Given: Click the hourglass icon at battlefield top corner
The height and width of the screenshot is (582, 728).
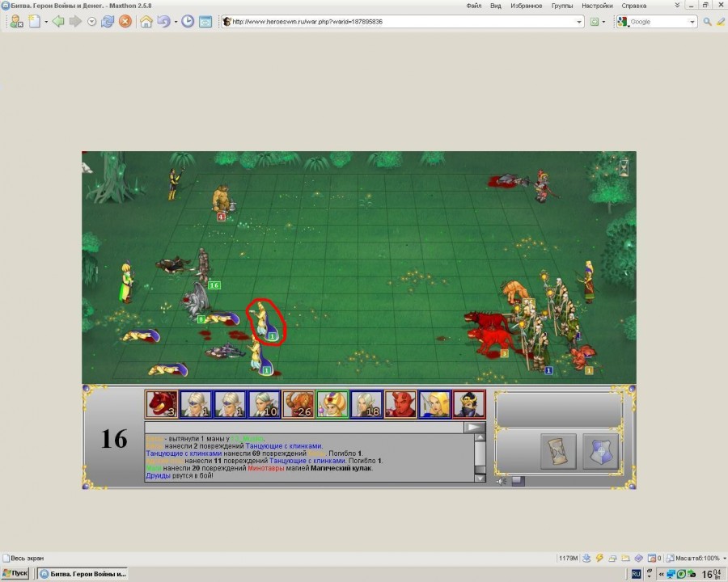Looking at the screenshot, I should click(624, 168).
